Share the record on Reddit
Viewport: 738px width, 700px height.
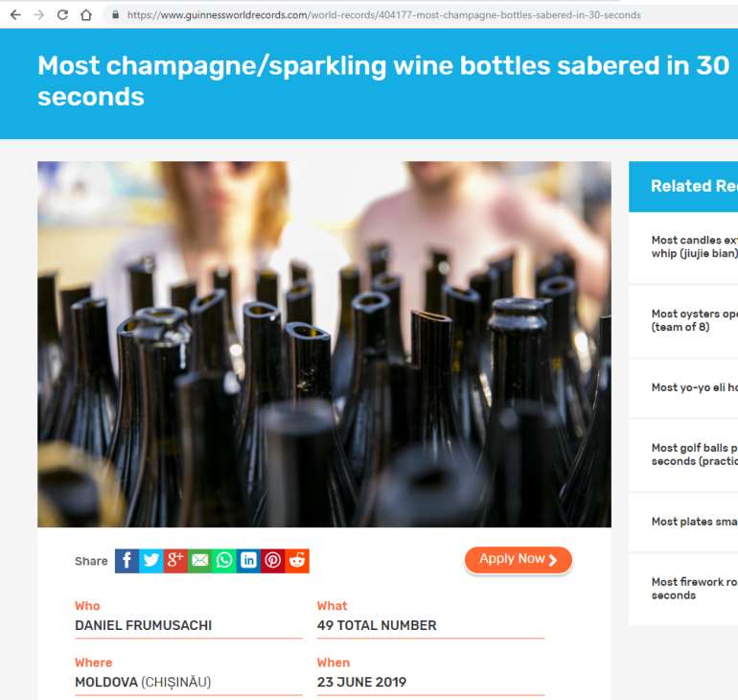(x=297, y=561)
